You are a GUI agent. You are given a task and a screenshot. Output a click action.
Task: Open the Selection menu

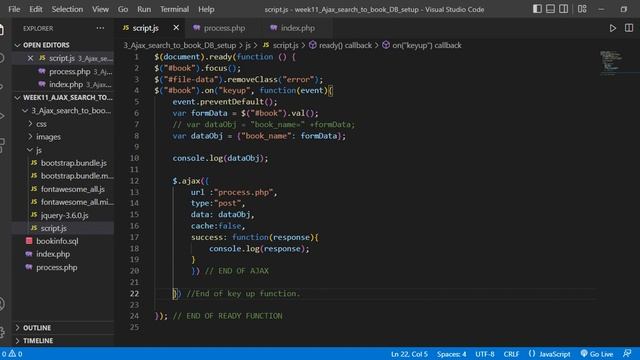[x=67, y=9]
